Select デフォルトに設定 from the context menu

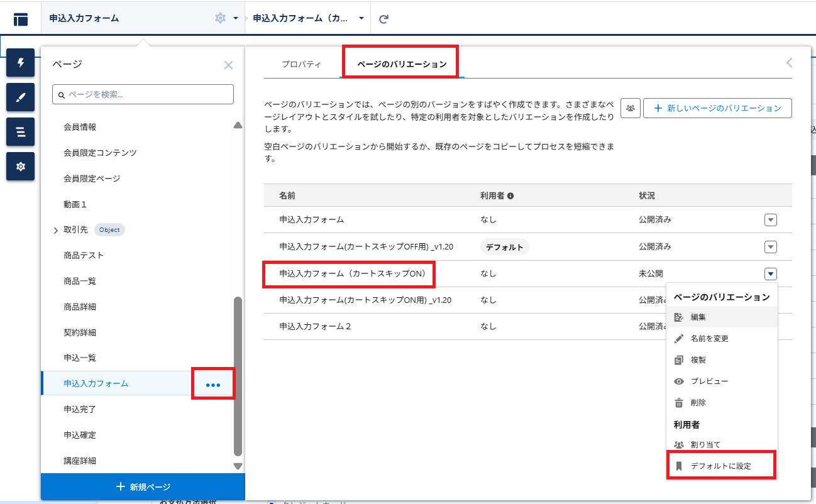(720, 466)
